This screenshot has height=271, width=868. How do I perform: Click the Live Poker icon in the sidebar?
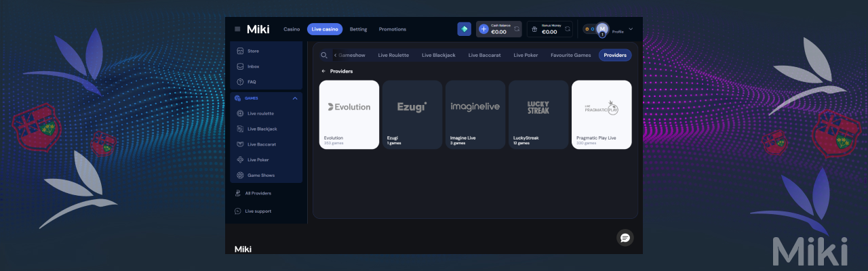(240, 160)
